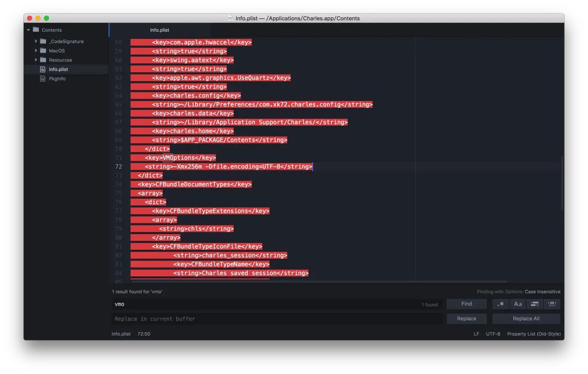
Task: Toggle Match Case option
Action: tap(518, 304)
